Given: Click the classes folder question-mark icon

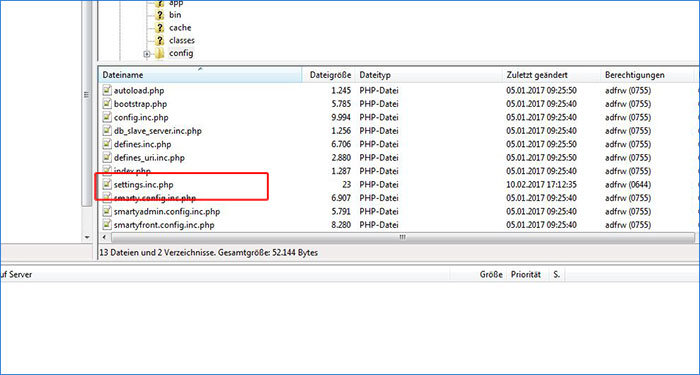Looking at the screenshot, I should [x=160, y=41].
